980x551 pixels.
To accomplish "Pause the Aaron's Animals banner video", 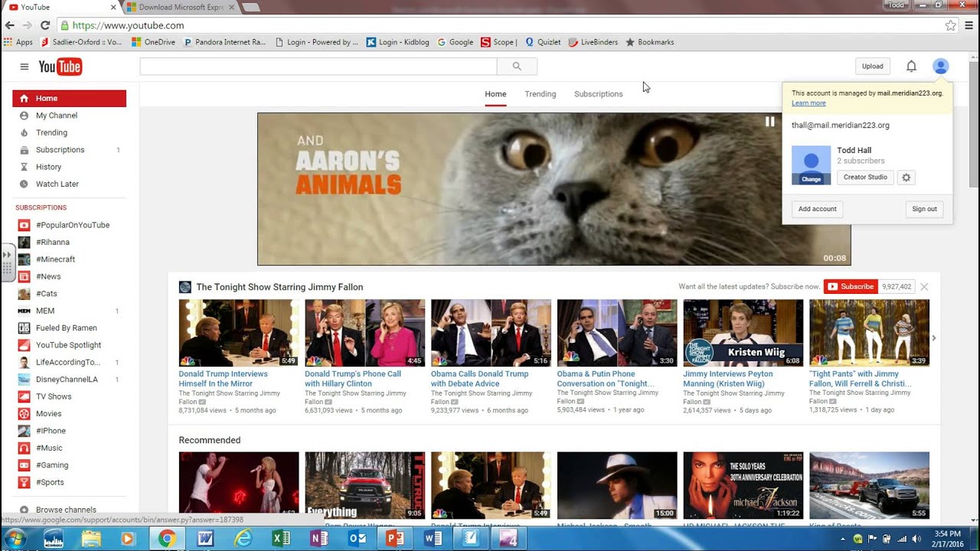I will coord(770,122).
